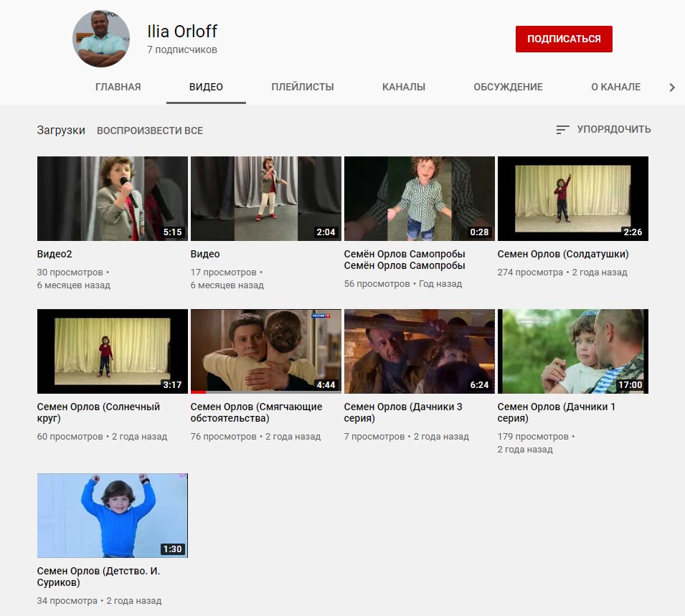The height and width of the screenshot is (616, 685).
Task: Click the Ilia Orloff channel avatar
Action: [101, 39]
